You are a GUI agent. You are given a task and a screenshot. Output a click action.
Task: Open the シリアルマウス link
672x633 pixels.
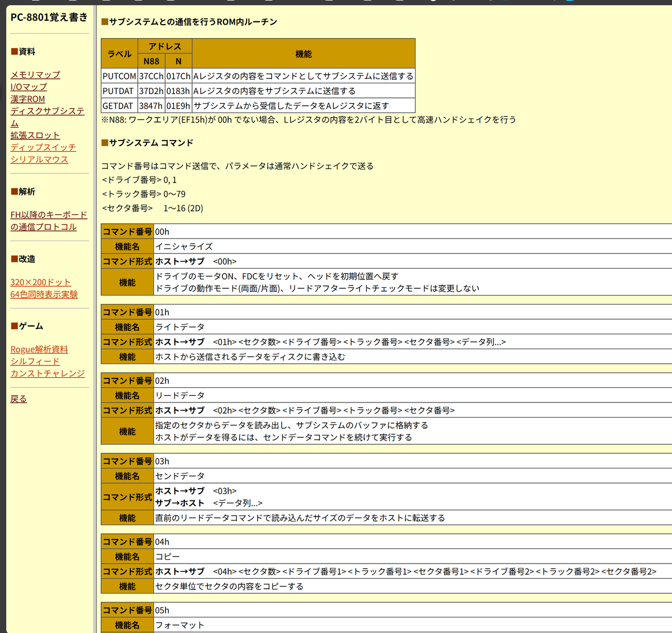tap(39, 159)
